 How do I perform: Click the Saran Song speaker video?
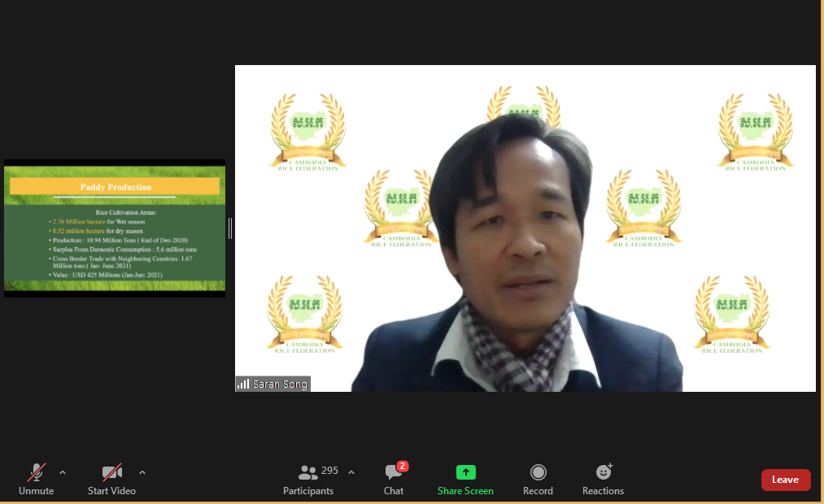pos(525,228)
